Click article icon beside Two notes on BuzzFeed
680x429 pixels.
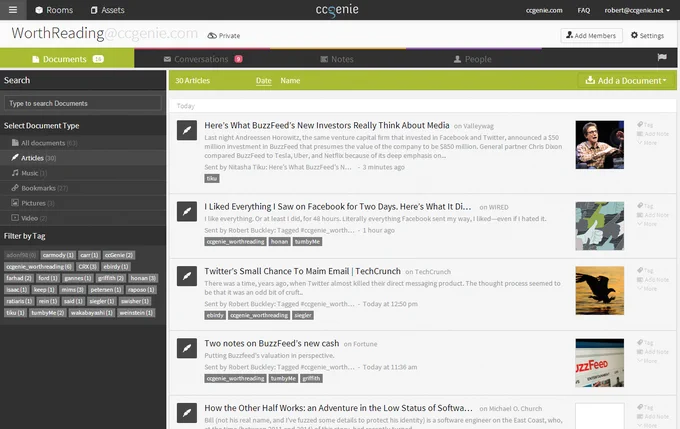(187, 348)
